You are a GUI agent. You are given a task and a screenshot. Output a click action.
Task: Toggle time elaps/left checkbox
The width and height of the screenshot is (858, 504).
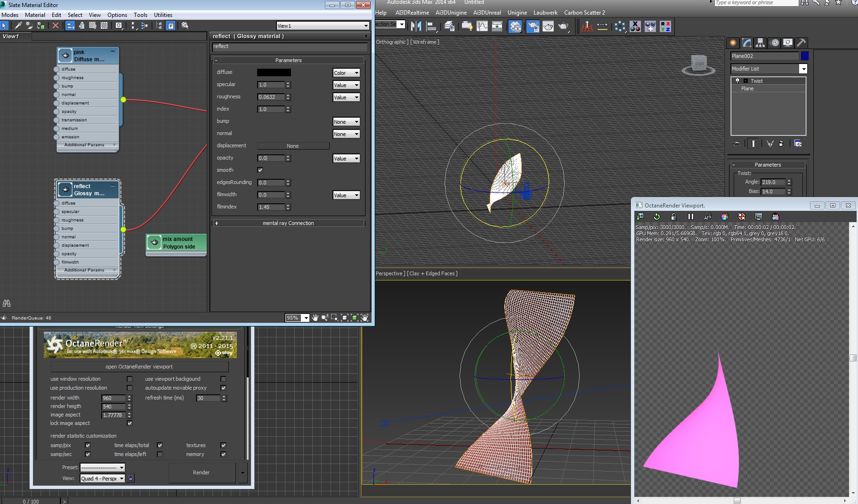160,454
